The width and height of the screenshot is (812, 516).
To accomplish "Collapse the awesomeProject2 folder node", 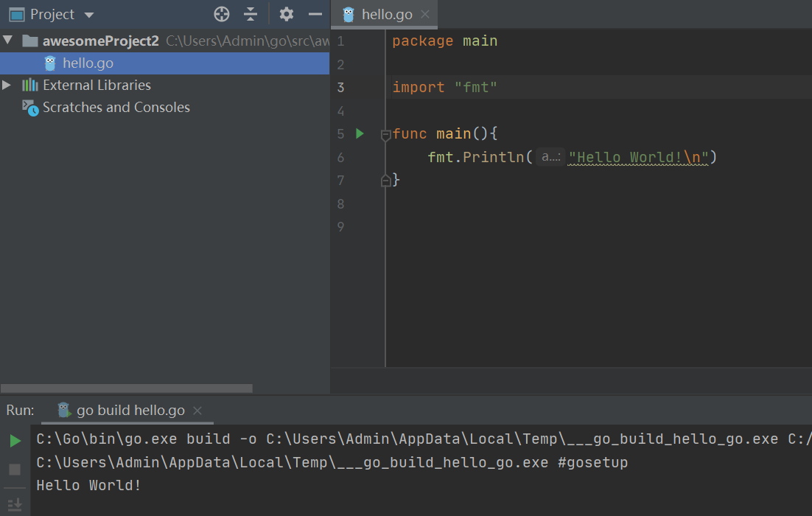I will click(8, 40).
